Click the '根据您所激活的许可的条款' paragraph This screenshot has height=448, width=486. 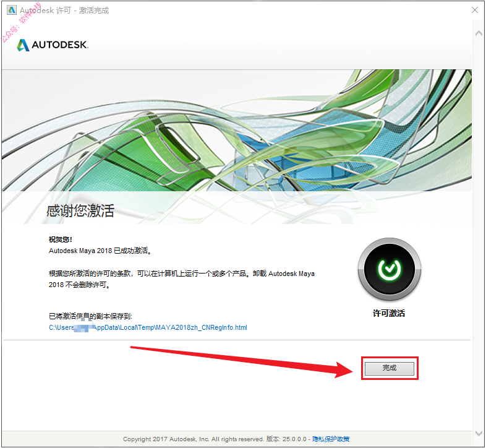[x=182, y=279]
